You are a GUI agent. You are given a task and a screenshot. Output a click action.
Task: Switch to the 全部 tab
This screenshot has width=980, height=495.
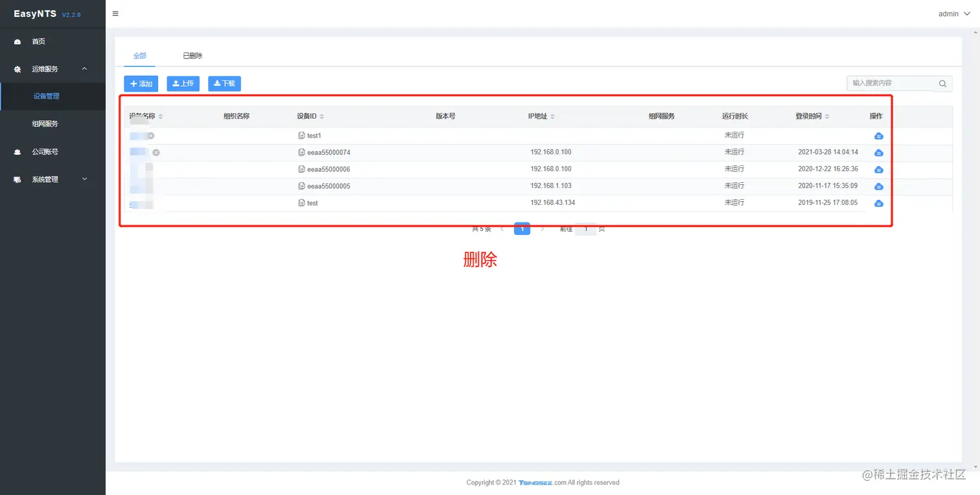pyautogui.click(x=140, y=56)
